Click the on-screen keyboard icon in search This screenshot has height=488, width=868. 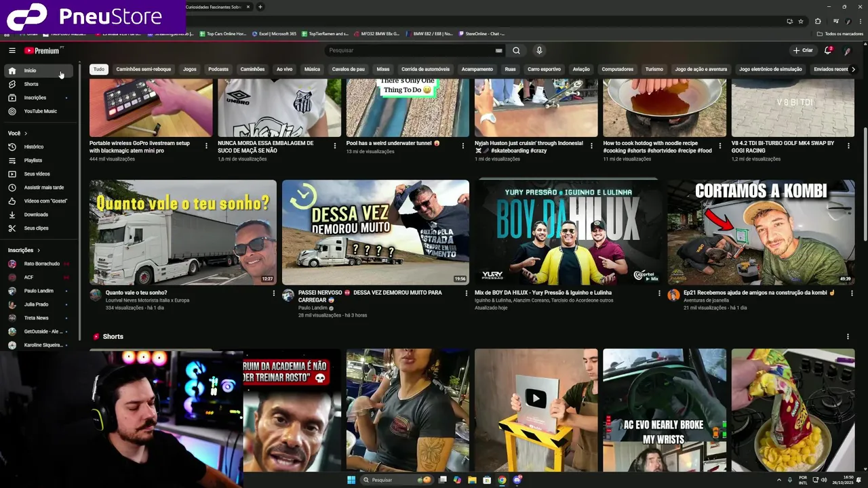pos(499,50)
